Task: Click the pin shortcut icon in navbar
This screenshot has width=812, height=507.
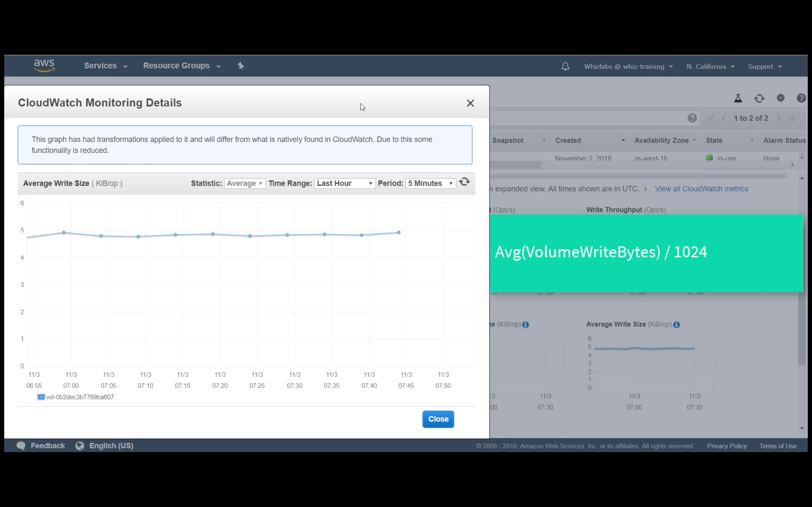Action: click(x=241, y=66)
